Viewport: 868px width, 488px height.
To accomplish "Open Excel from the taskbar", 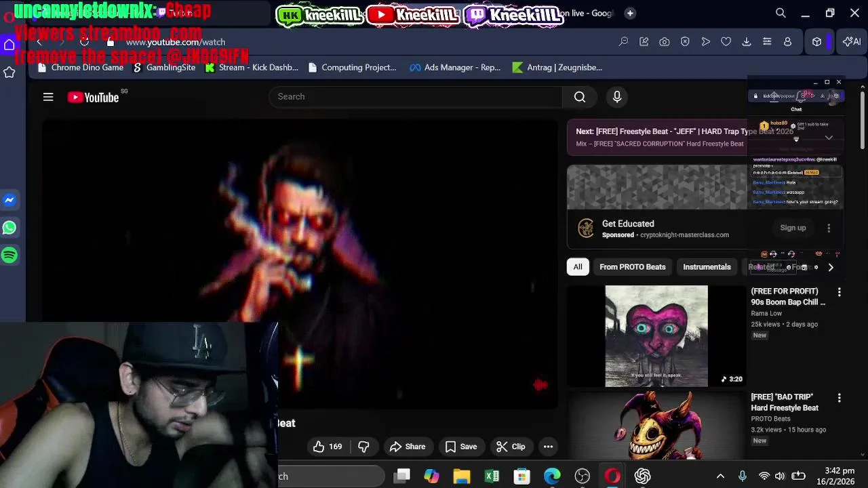I will [492, 476].
